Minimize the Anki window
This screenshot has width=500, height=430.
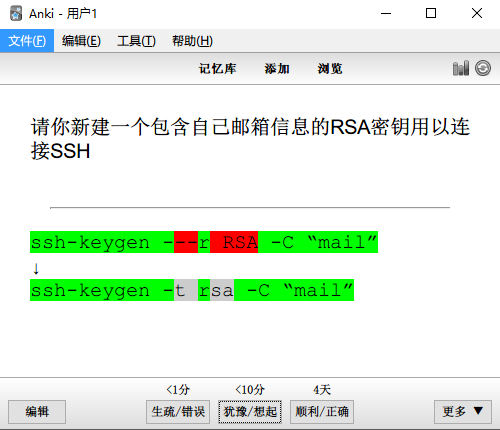click(386, 13)
